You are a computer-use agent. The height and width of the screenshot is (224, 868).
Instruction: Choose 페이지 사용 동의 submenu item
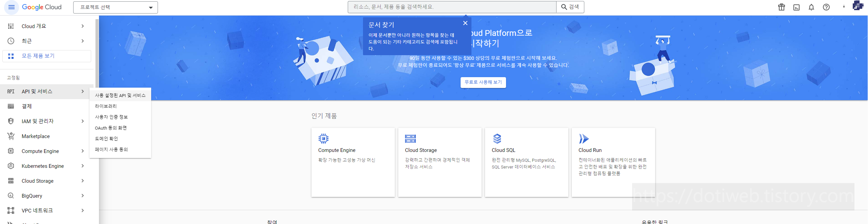(120, 150)
